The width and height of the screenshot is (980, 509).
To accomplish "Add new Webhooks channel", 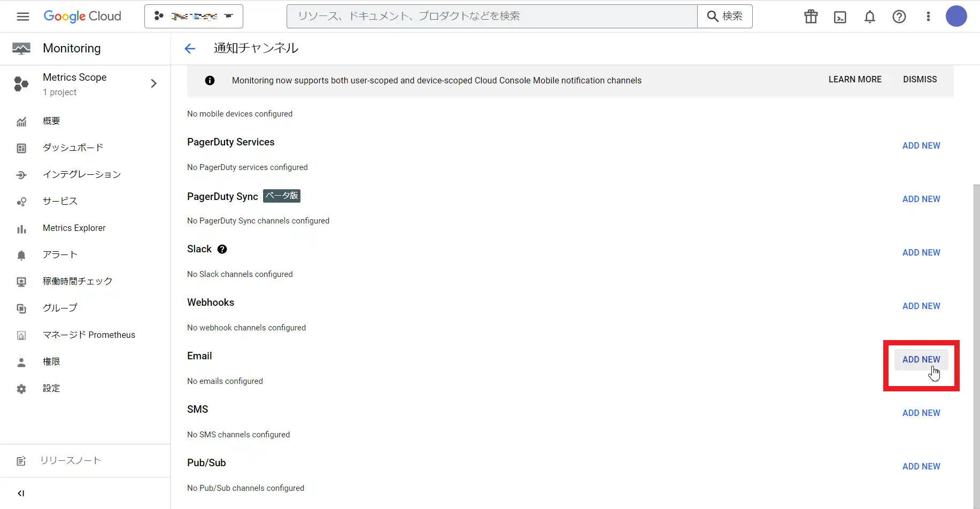I will (x=921, y=306).
